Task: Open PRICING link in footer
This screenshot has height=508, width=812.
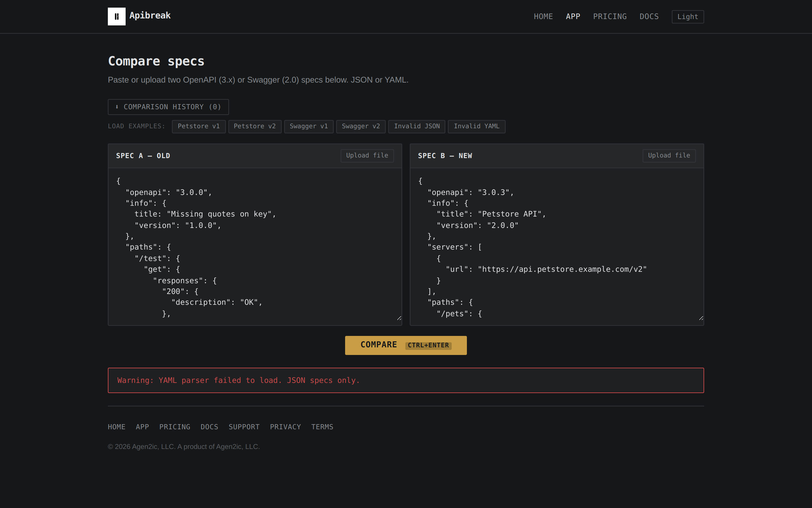Action: (174, 427)
